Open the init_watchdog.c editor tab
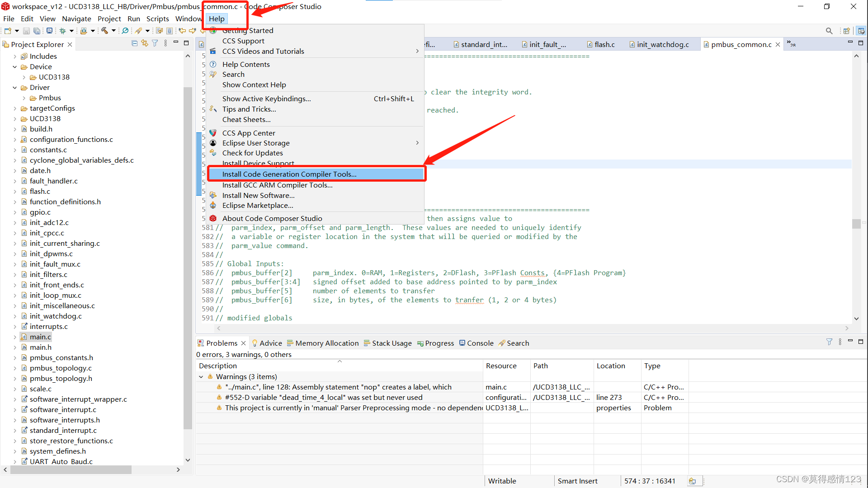Viewport: 868px width, 488px height. (x=662, y=44)
